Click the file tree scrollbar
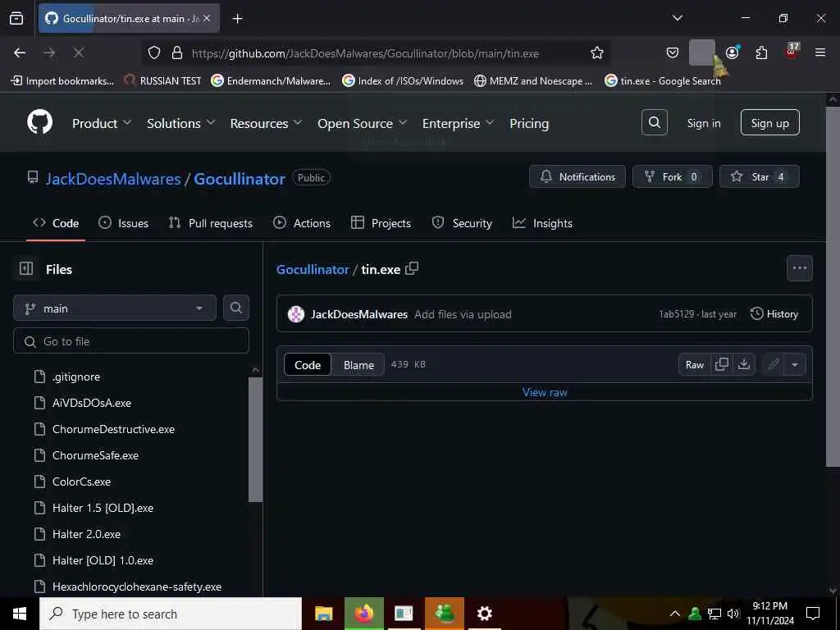The width and height of the screenshot is (840, 630). click(256, 440)
